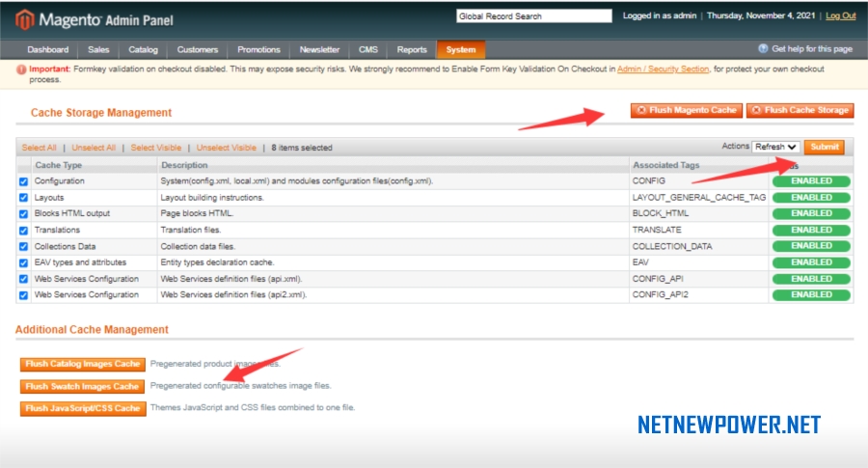Click the Log Out link
The image size is (868, 468).
[841, 15]
